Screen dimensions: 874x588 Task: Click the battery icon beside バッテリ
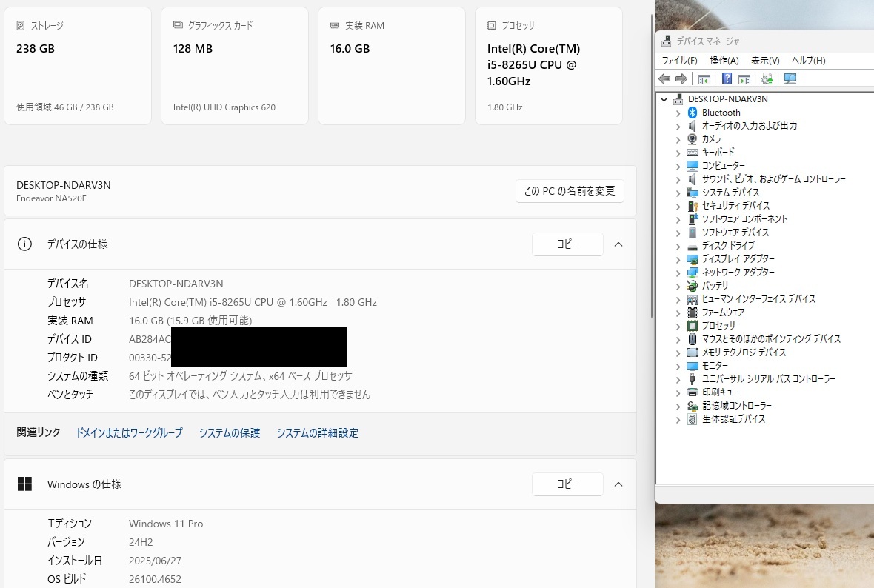(x=693, y=285)
